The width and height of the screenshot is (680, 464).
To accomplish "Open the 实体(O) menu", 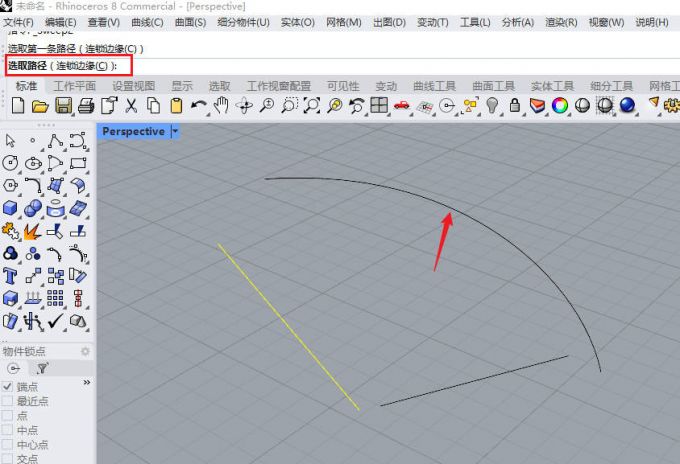I will [x=298, y=22].
